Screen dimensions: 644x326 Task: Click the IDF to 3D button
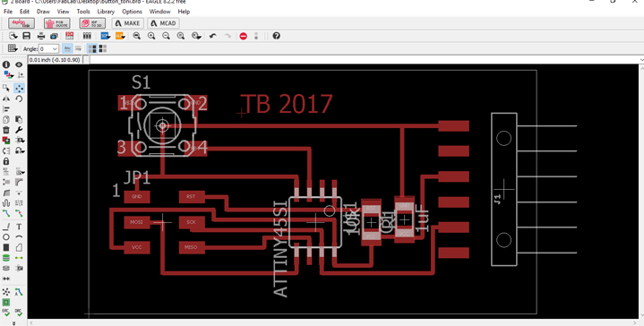[x=92, y=23]
